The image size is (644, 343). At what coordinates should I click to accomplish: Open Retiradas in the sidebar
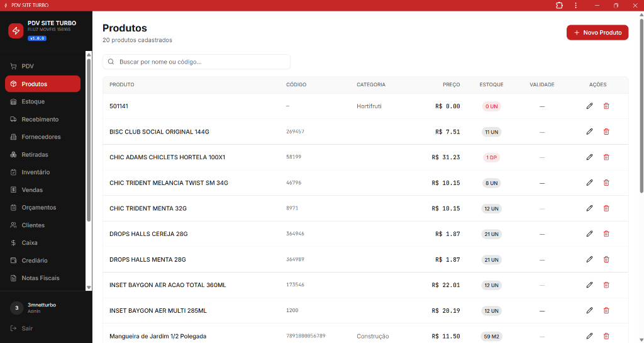(x=43, y=154)
